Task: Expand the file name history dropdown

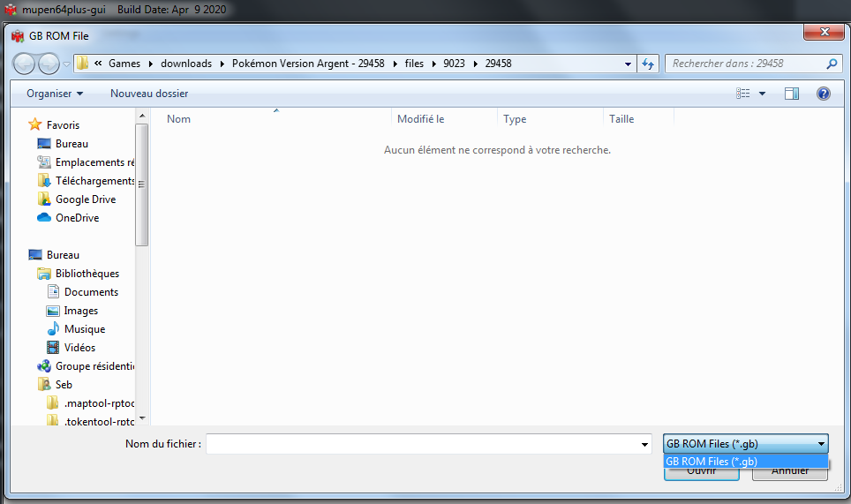Action: coord(644,445)
